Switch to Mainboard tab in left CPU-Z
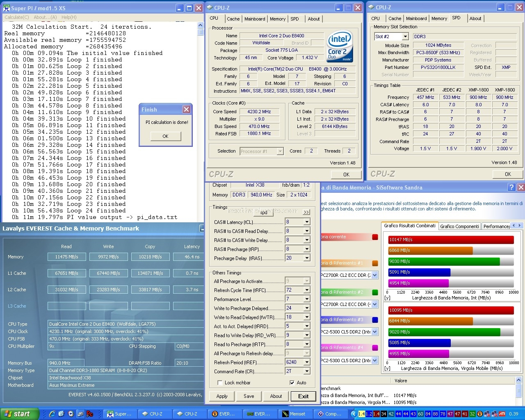The height and width of the screenshot is (420, 525). pos(255,19)
